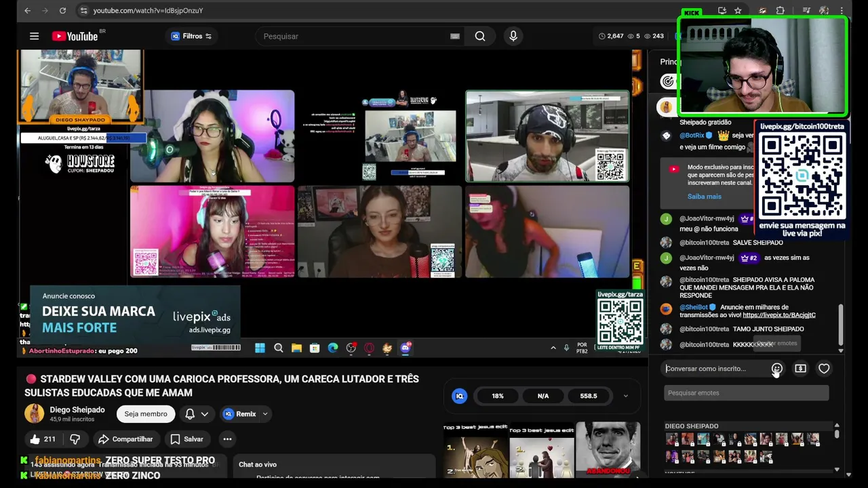Viewport: 868px width, 488px height.
Task: Open the Diego Sheipado channel name link
Action: 77,409
